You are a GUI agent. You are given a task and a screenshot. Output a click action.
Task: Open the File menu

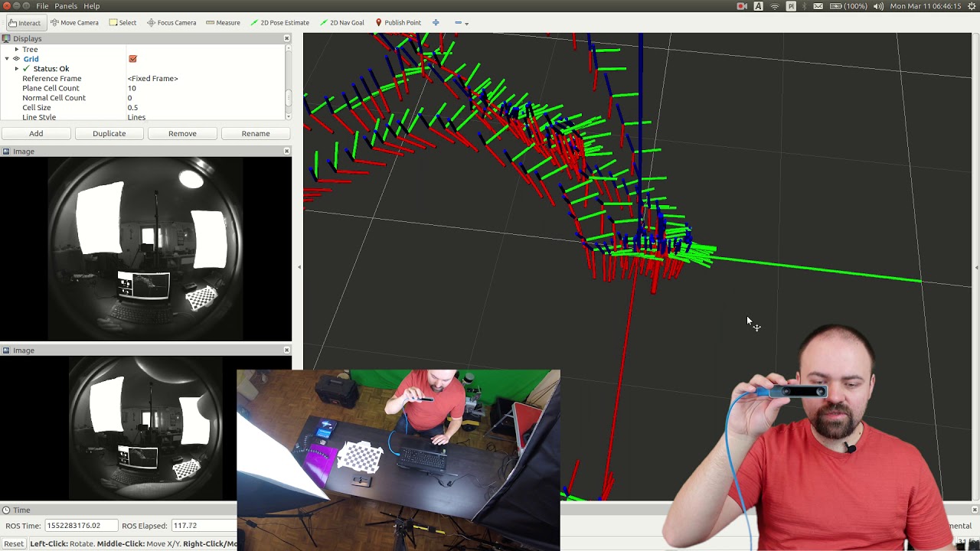[x=42, y=6]
